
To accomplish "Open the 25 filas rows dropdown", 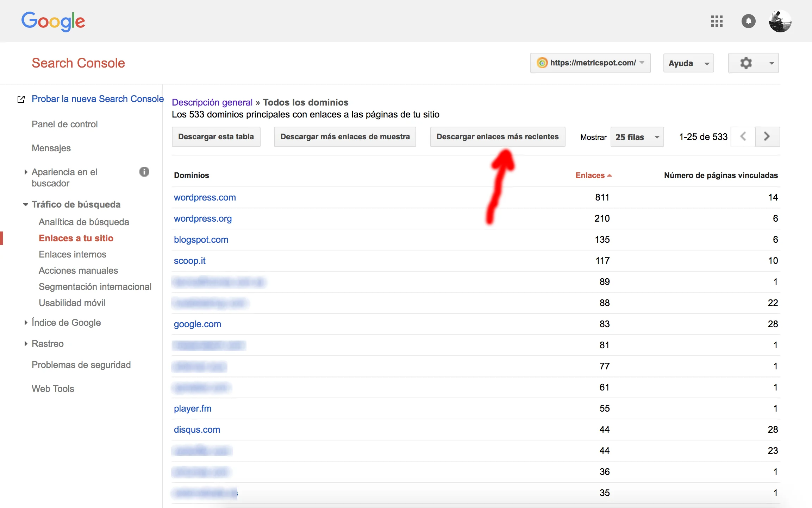I will tap(637, 137).
